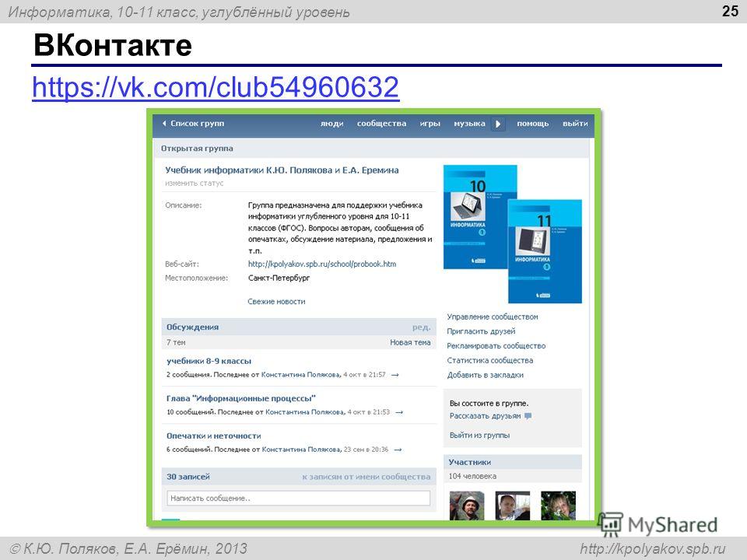Click 'к записям от имени сообщества'
The image size is (747, 560).
pyautogui.click(x=366, y=477)
